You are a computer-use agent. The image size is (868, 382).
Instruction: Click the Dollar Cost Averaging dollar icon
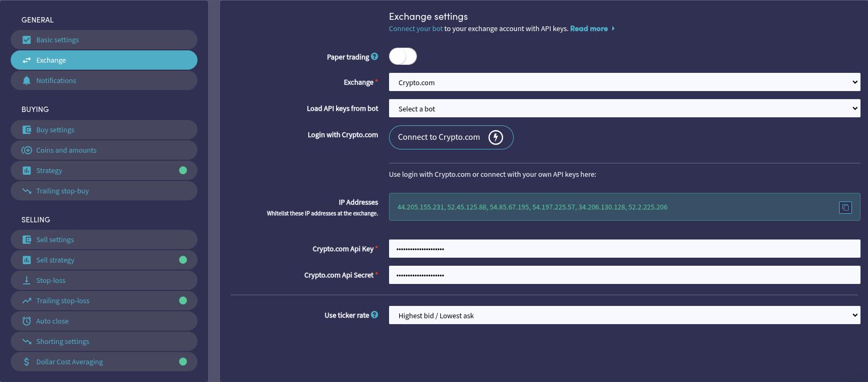click(x=26, y=362)
